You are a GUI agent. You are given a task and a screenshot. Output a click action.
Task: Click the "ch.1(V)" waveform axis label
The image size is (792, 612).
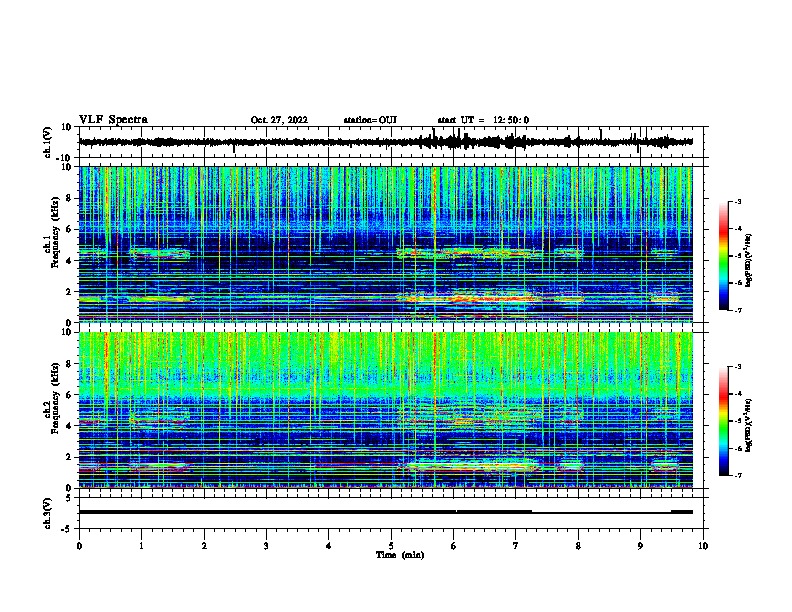point(47,142)
